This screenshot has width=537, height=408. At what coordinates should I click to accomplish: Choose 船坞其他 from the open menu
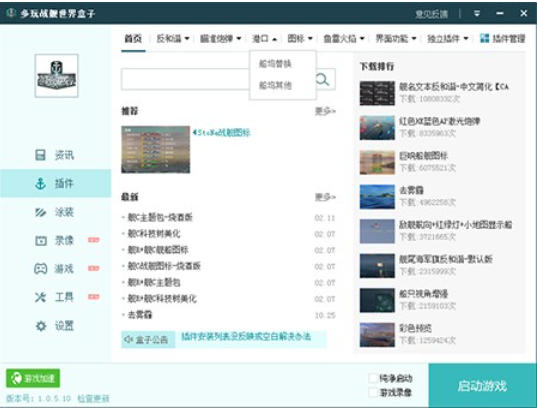[275, 85]
